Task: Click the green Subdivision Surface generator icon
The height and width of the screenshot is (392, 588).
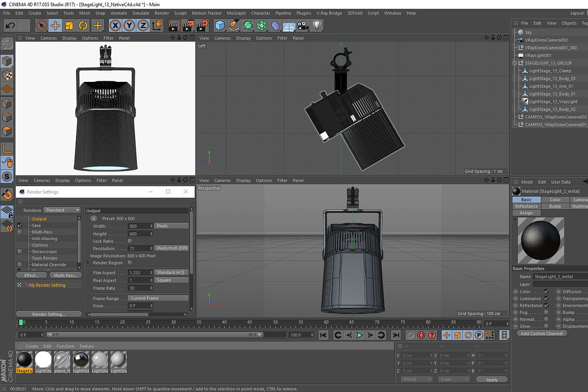Action: [x=248, y=25]
